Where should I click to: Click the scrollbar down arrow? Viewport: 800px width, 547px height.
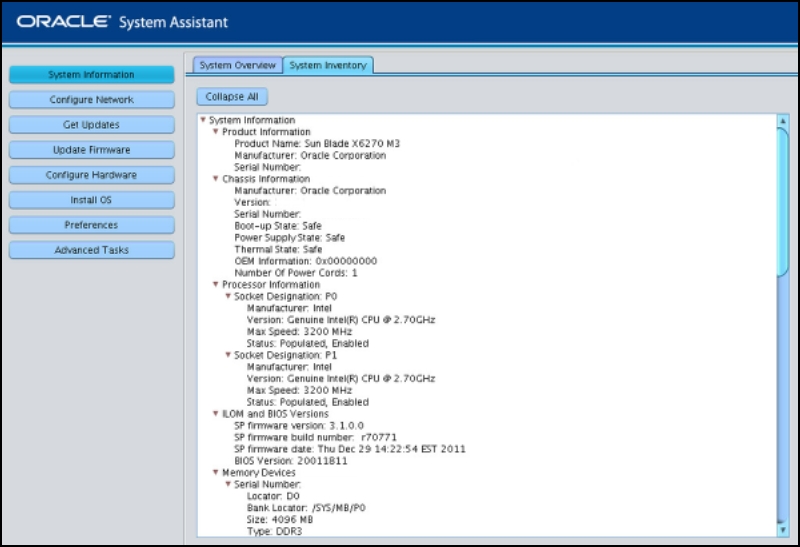click(x=783, y=530)
